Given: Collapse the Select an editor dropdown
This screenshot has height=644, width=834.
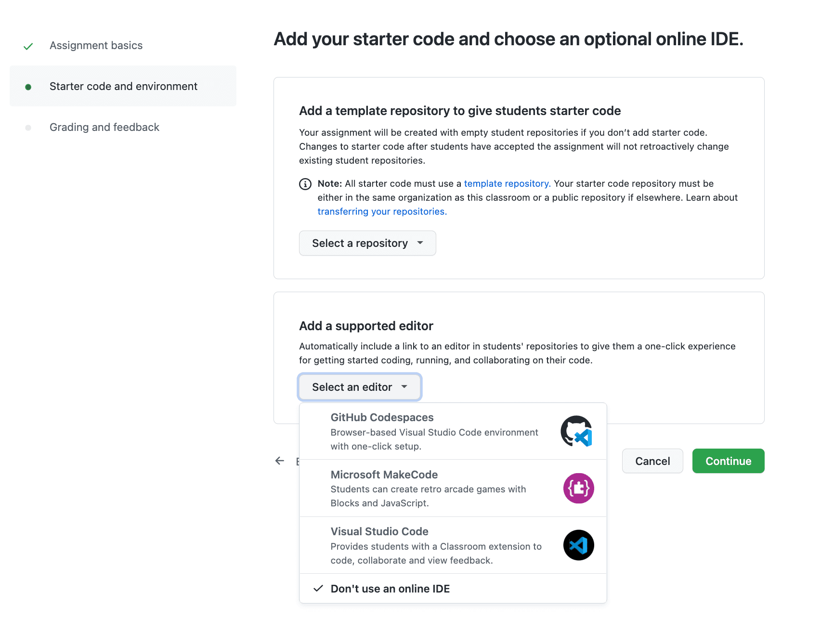Looking at the screenshot, I should (x=360, y=387).
